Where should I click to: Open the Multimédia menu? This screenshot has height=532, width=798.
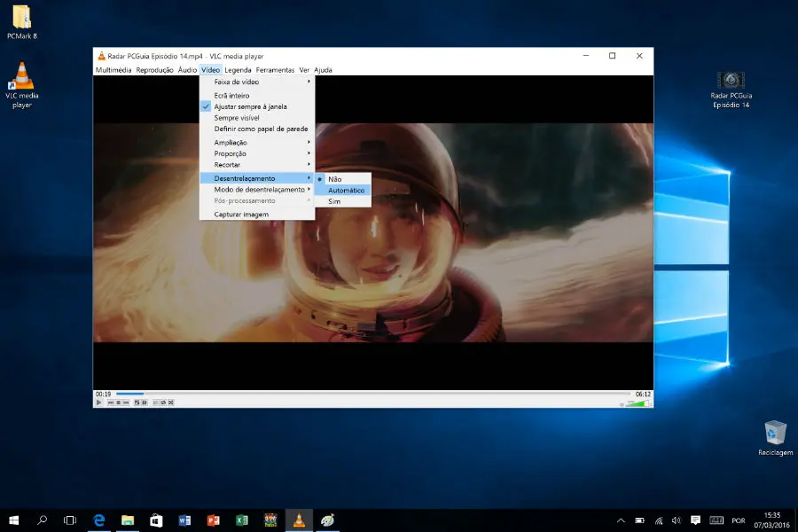(x=113, y=70)
